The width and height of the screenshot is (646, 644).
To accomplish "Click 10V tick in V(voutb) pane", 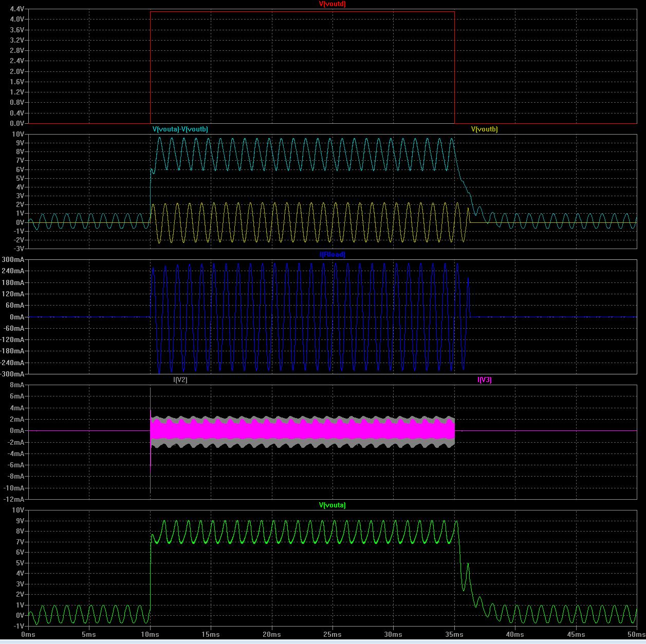I will (x=19, y=134).
